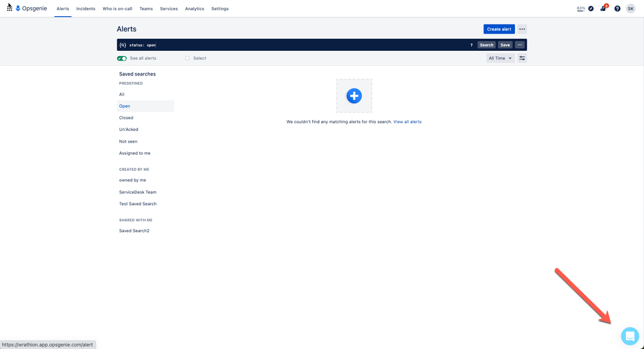Screen dimensions: 644x349
Task: Open the search bar ellipsis menu
Action: [x=520, y=45]
